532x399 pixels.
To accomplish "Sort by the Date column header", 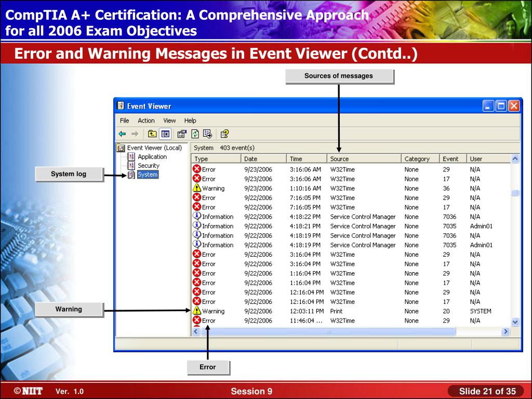I will (x=263, y=159).
